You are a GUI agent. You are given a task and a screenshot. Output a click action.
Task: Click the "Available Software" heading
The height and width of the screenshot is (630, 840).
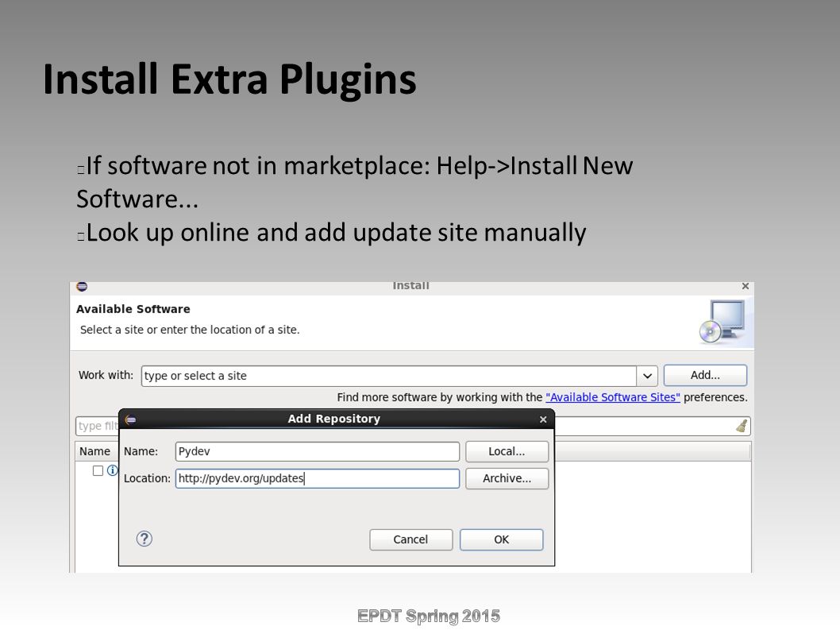[x=133, y=309]
